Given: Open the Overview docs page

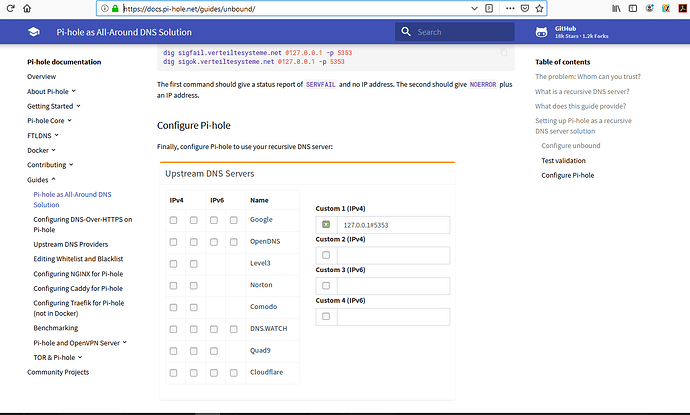Looking at the screenshot, I should tap(41, 77).
